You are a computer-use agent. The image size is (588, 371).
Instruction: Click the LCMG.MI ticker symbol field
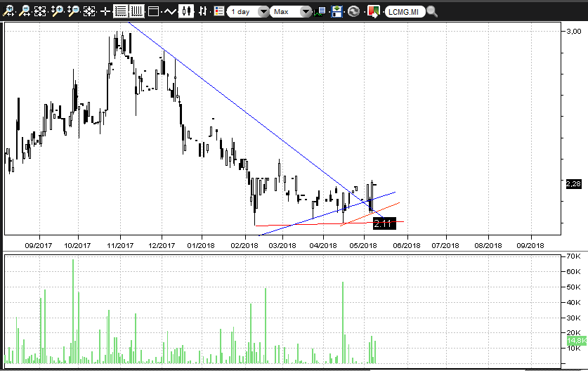click(x=405, y=12)
